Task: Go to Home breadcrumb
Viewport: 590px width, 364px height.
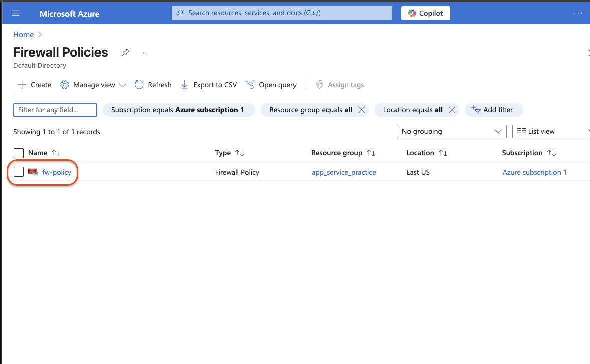Action: pyautogui.click(x=24, y=35)
